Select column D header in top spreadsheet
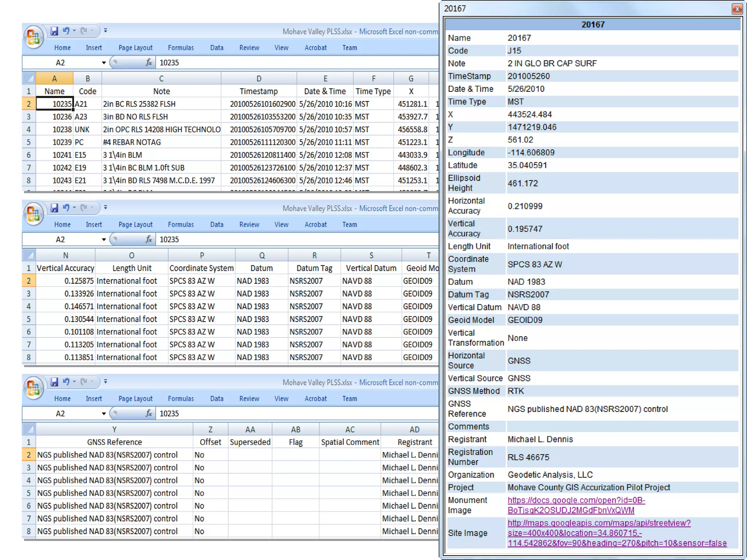 point(259,78)
